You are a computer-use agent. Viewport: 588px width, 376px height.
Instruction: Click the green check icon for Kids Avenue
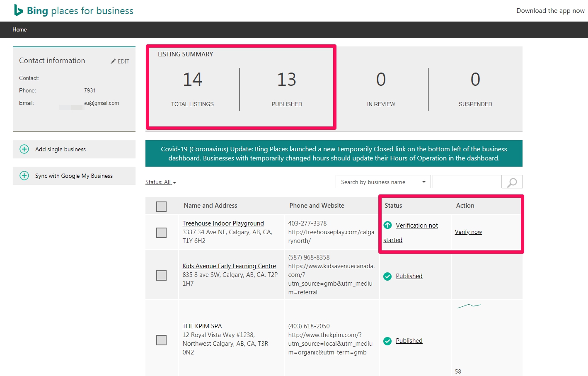(x=387, y=277)
